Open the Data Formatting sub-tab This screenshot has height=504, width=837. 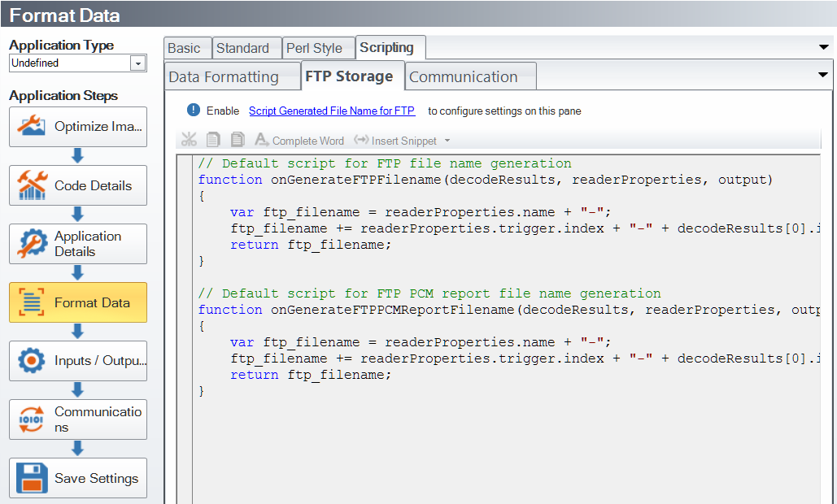[x=224, y=77]
